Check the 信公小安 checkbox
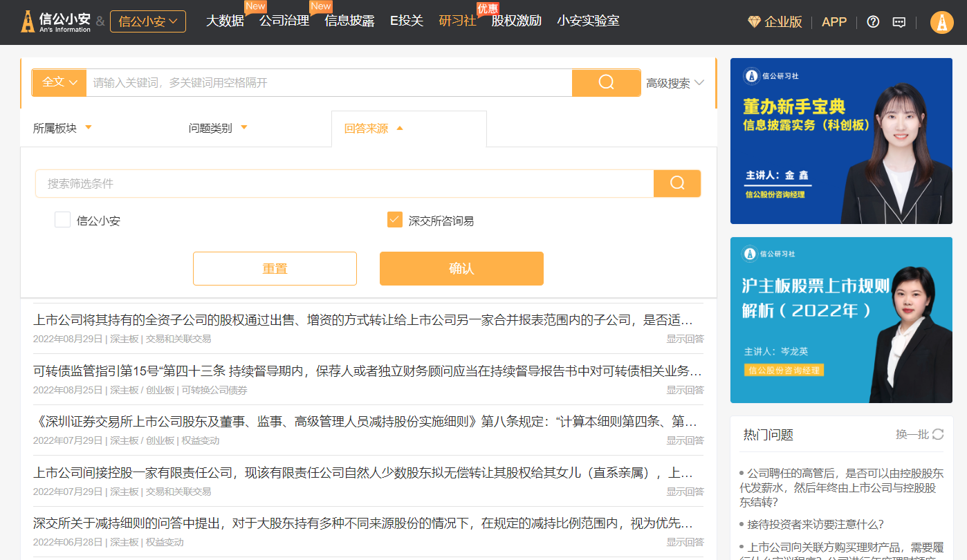967x560 pixels. click(63, 221)
